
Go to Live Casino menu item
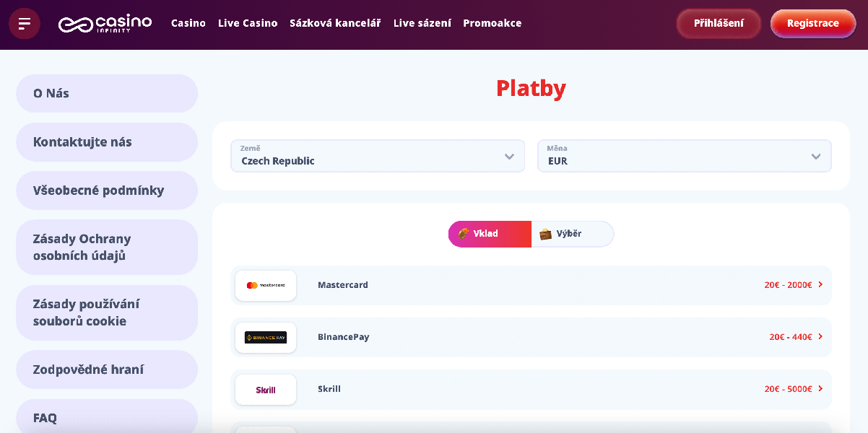click(x=248, y=23)
